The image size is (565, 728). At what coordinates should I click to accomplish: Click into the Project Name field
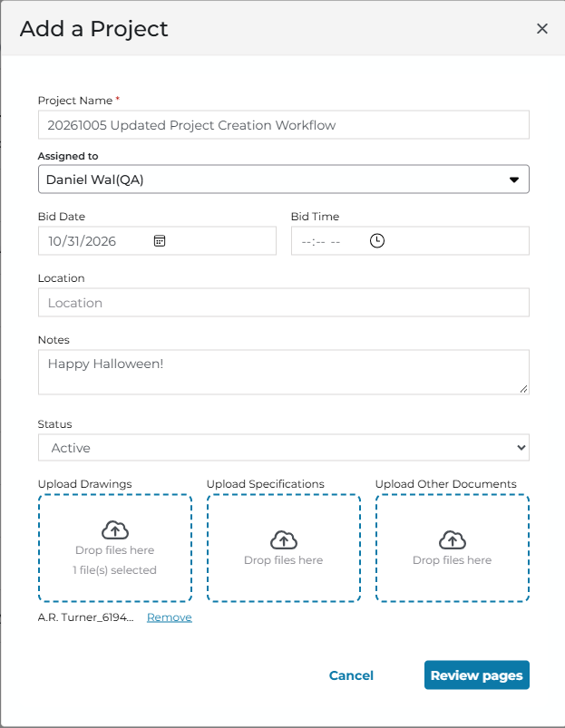(x=284, y=125)
